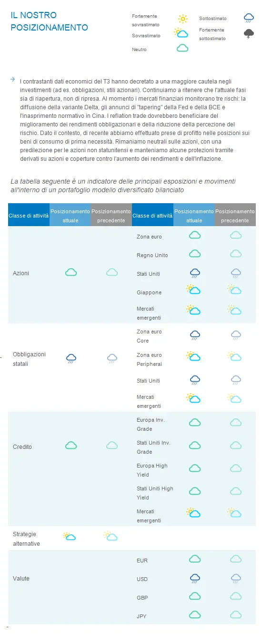This screenshot has height=644, width=262.
Task: Click the sun icon for Fortemente sovrastimato
Action: 182,19
